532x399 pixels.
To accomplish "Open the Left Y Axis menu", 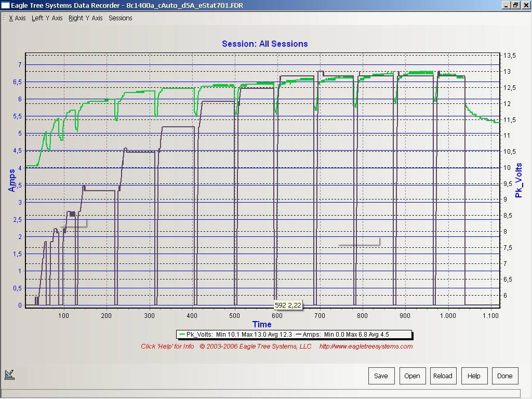I will tap(47, 18).
